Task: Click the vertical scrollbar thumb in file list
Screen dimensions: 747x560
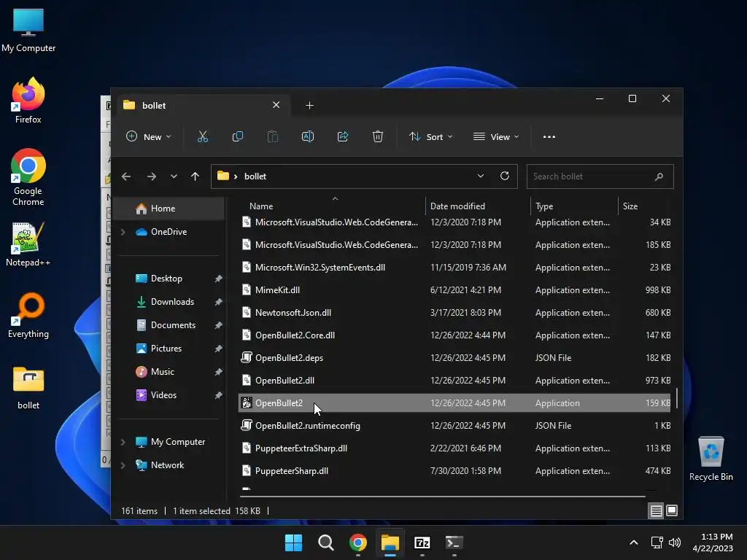Action: pyautogui.click(x=677, y=399)
